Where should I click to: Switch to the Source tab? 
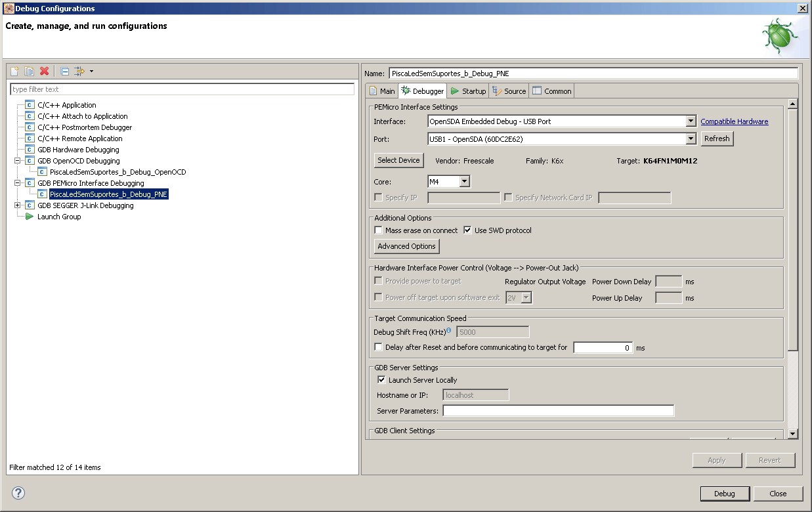(x=509, y=91)
